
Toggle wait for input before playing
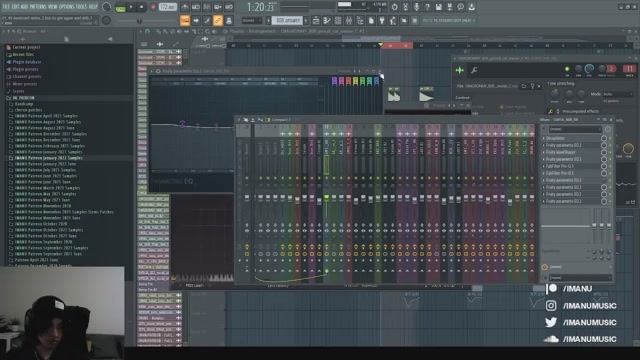tap(196, 7)
